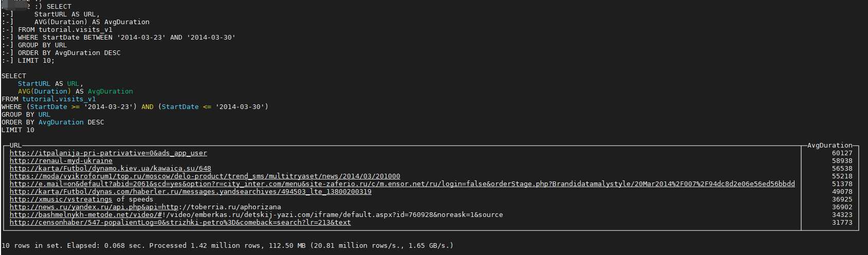The width and height of the screenshot is (868, 255).
Task: Open the censonhaber/547-popalientLog link
Action: (180, 223)
